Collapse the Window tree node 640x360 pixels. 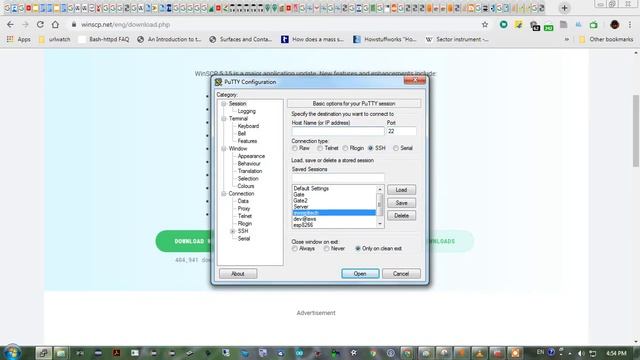pos(224,149)
